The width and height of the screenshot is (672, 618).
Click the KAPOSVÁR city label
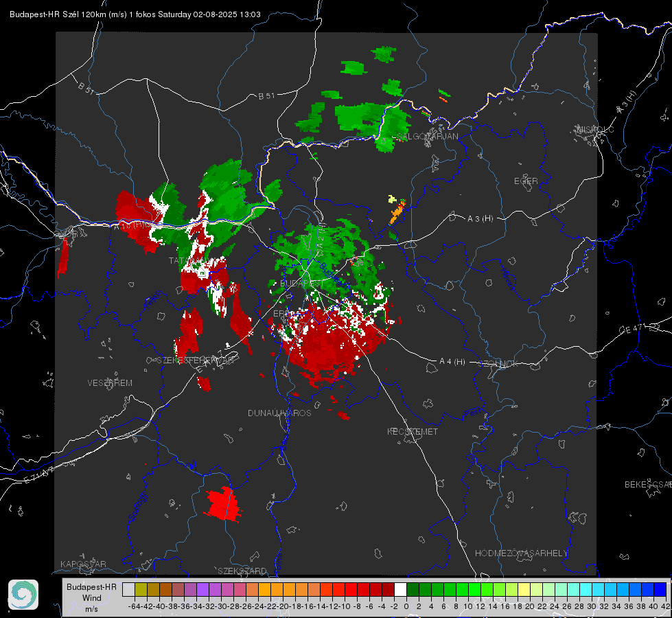[83, 564]
